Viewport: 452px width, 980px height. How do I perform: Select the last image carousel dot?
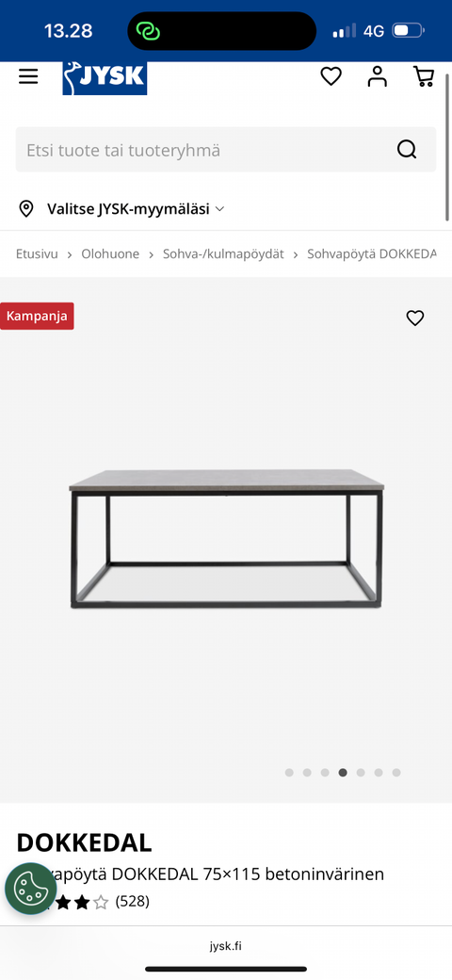396,773
